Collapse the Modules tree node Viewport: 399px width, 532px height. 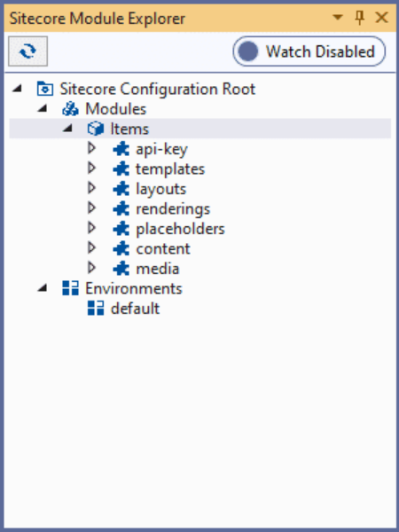[43, 108]
